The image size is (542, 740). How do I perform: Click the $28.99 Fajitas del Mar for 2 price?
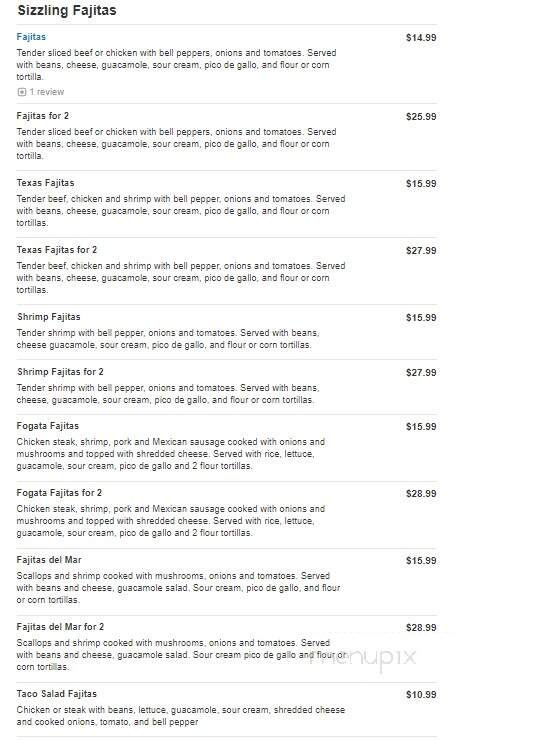coord(421,628)
